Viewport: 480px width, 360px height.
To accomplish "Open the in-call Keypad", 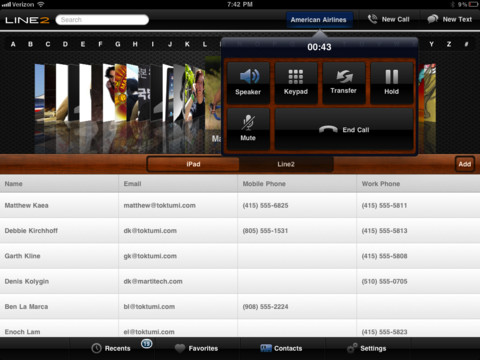I will (296, 83).
